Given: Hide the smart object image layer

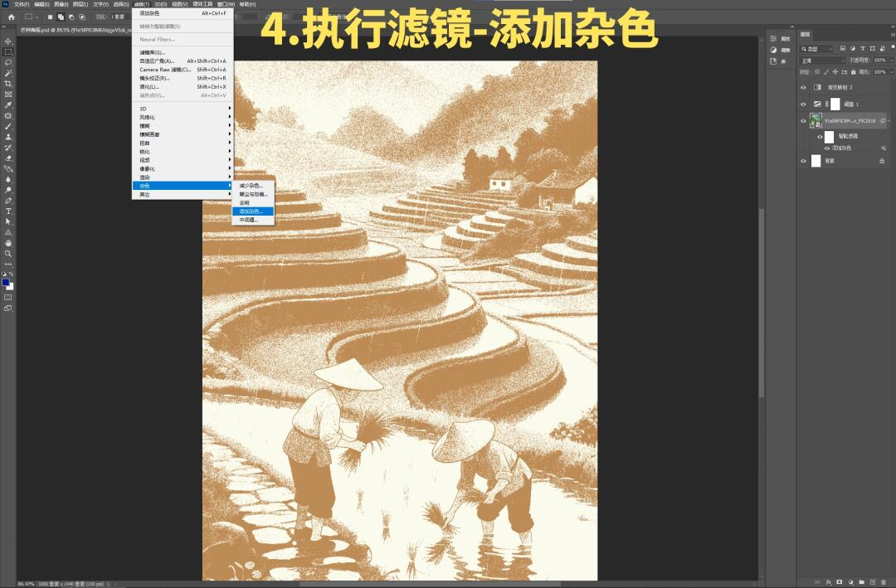Looking at the screenshot, I should (803, 120).
